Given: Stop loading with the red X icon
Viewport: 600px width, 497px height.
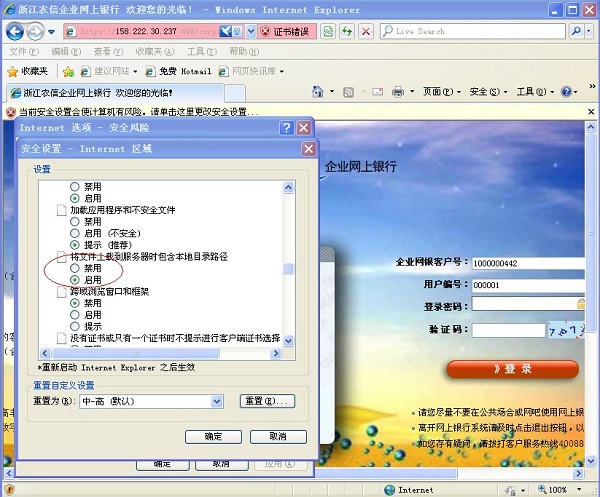Looking at the screenshot, I should (x=366, y=31).
